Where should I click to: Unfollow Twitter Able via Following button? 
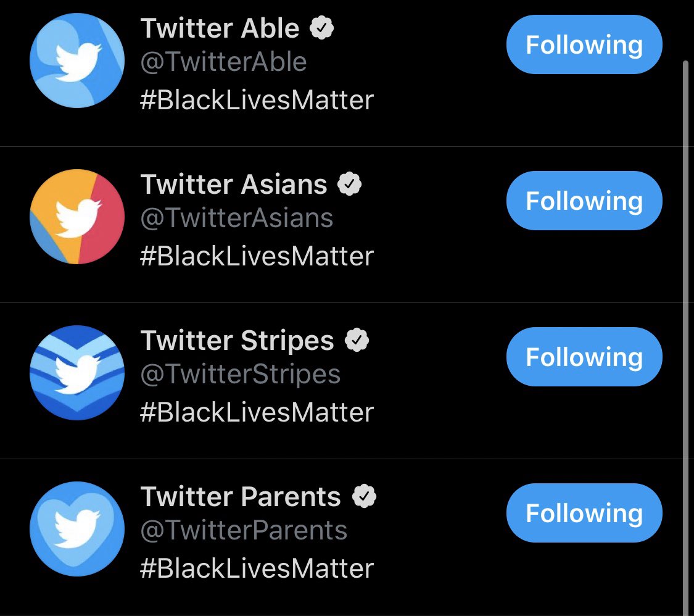point(584,44)
